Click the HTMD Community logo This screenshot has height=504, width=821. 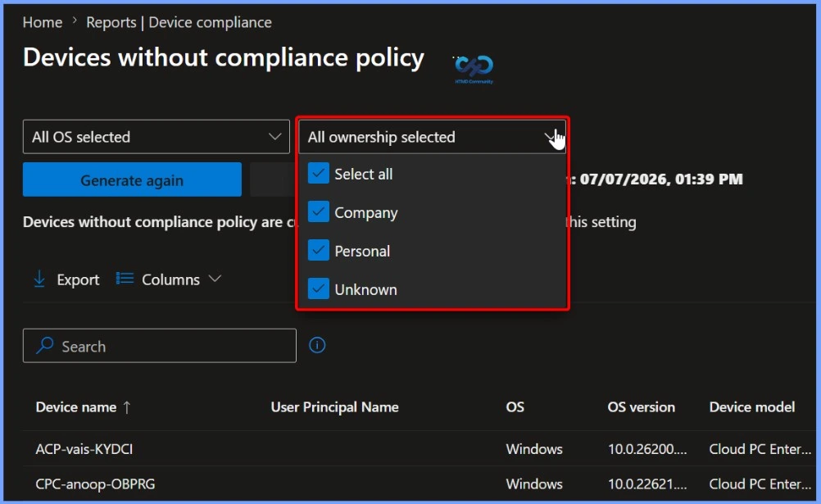[474, 68]
